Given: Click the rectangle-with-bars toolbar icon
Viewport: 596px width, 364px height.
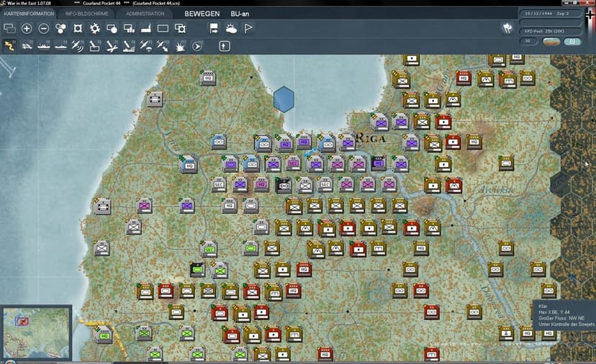Looking at the screenshot, I should [129, 29].
